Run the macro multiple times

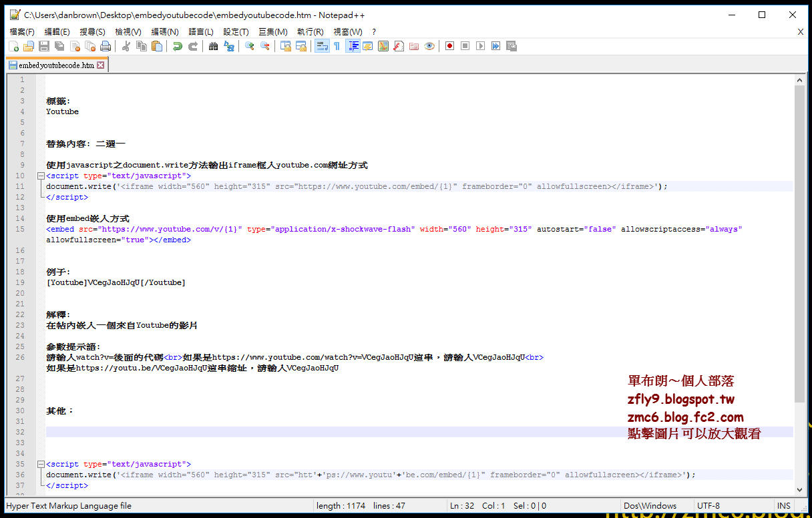click(495, 46)
